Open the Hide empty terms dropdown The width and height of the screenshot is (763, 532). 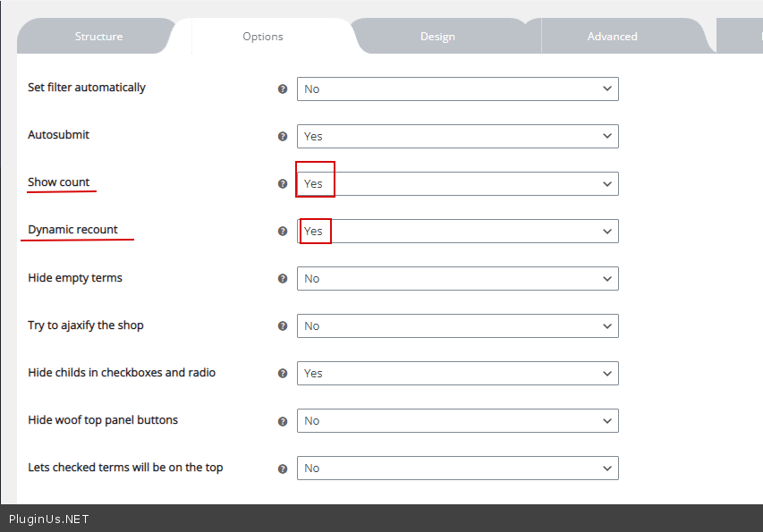[x=457, y=279]
